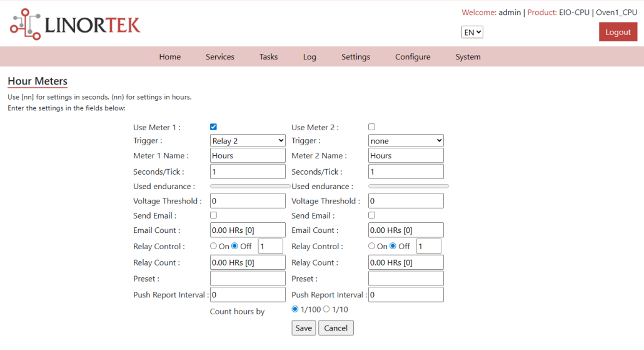Open the EN language dropdown
This screenshot has height=350, width=644.
472,32
